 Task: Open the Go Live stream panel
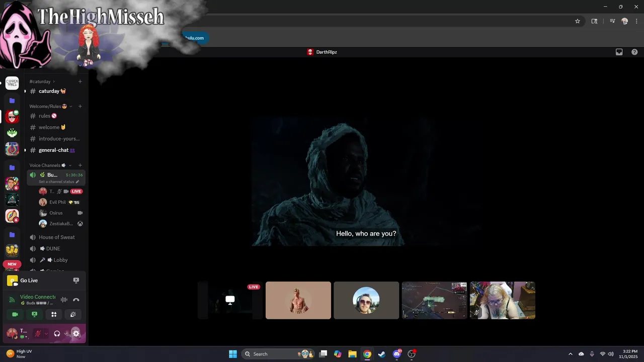[29, 281]
